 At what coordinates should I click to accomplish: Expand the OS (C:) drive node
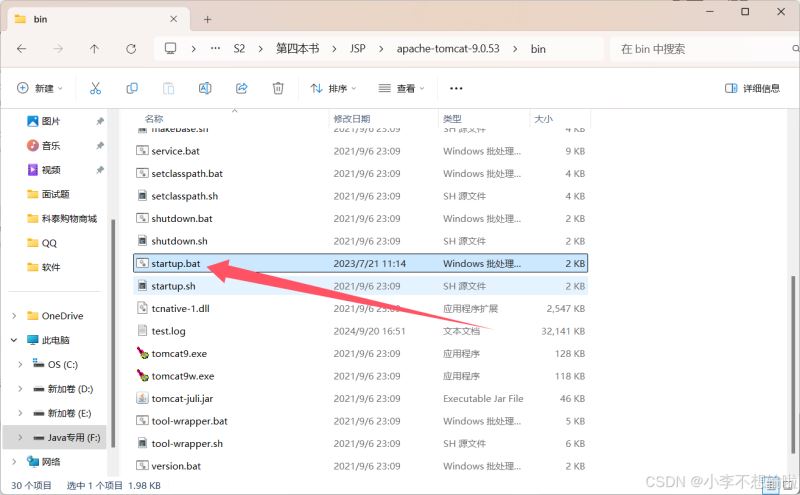(x=20, y=364)
